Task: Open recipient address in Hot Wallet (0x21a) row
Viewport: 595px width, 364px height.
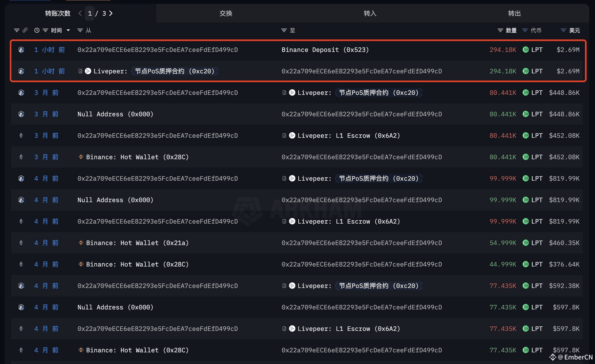Action: (x=362, y=243)
